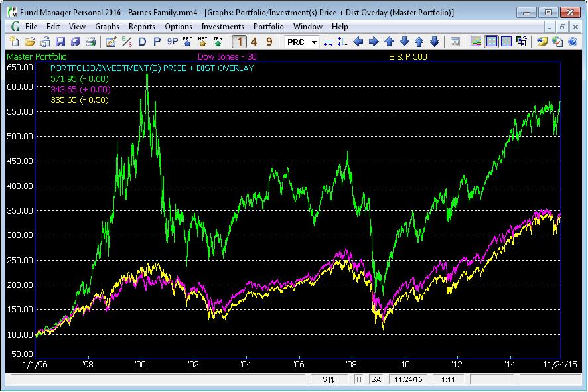The image size is (588, 392).
Task: Click the green G document icon in menu bar
Action: tap(15, 27)
